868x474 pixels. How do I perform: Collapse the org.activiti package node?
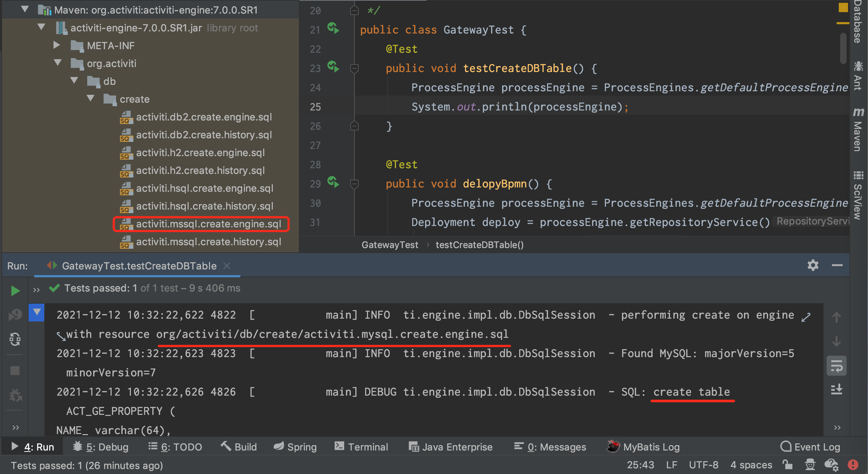[x=57, y=63]
